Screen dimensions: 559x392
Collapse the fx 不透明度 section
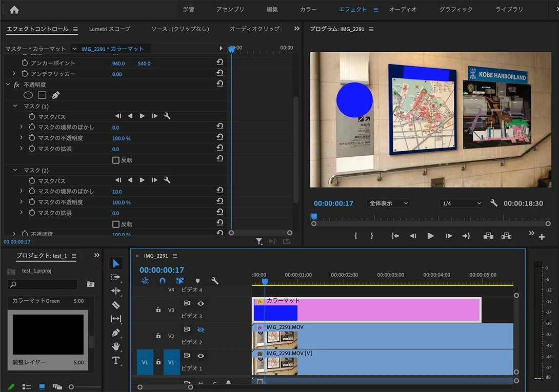[x=8, y=85]
